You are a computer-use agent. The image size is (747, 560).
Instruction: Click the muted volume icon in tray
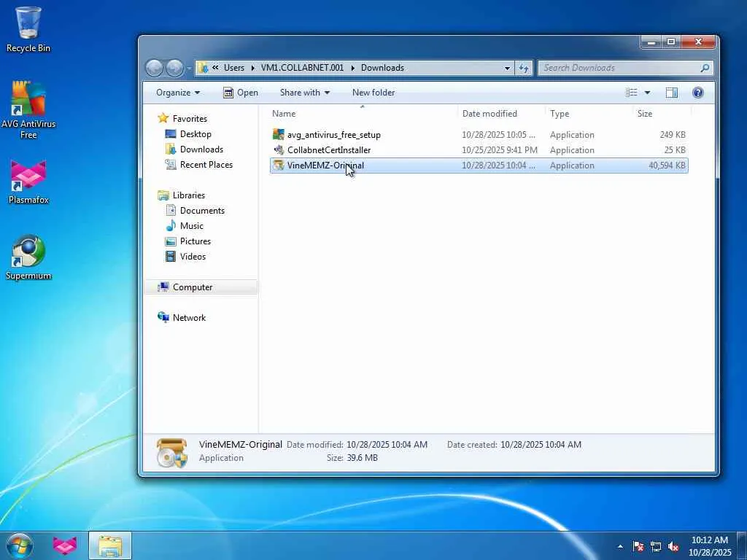pos(673,546)
